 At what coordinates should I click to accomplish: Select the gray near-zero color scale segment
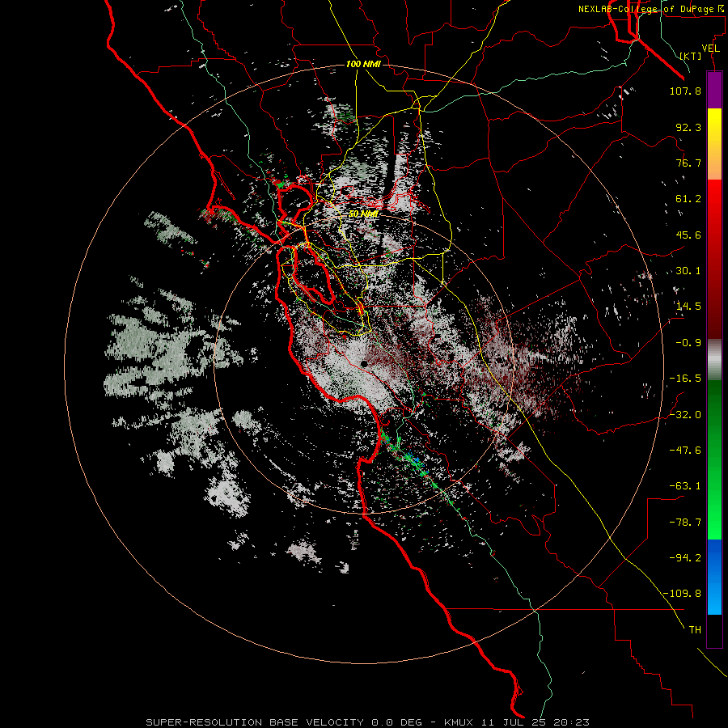[x=714, y=360]
